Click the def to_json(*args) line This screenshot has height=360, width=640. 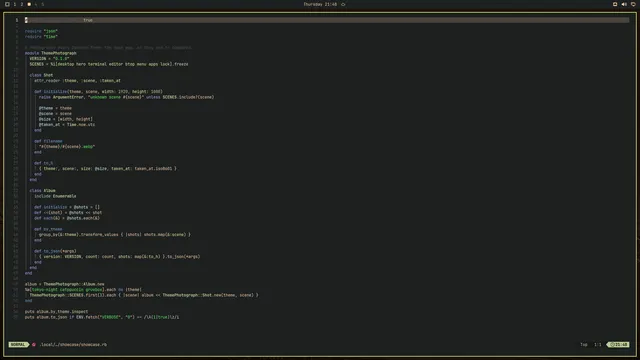click(x=55, y=251)
